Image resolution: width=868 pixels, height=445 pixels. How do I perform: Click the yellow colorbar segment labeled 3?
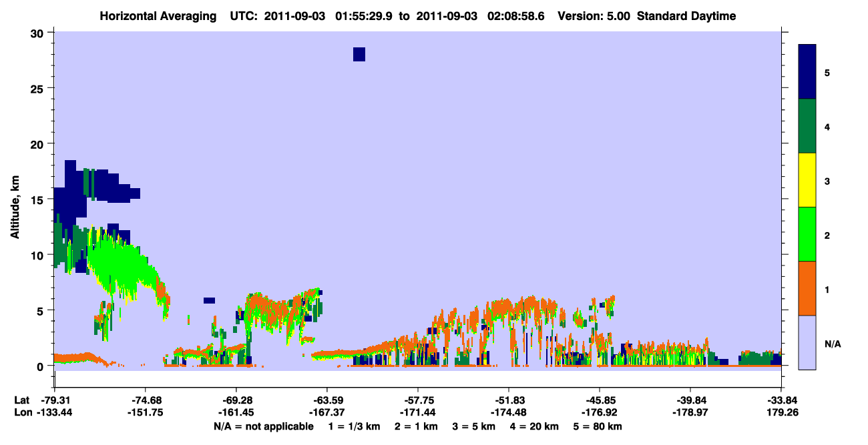click(807, 180)
